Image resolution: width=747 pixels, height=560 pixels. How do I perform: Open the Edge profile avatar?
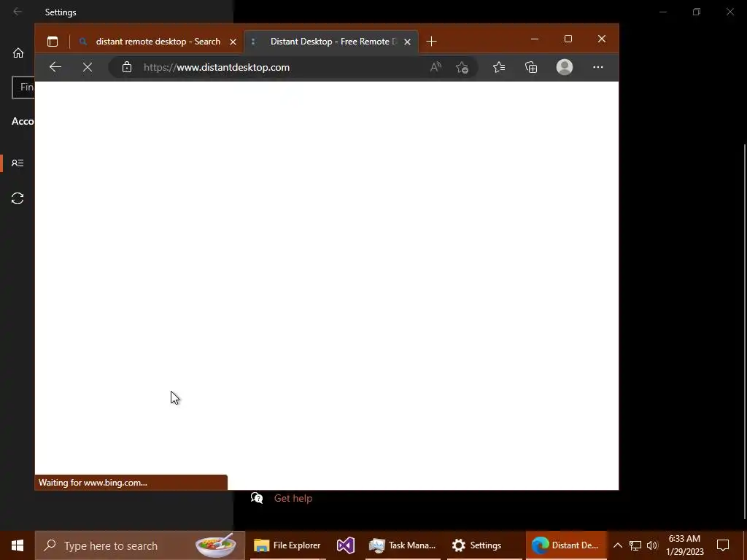(565, 67)
